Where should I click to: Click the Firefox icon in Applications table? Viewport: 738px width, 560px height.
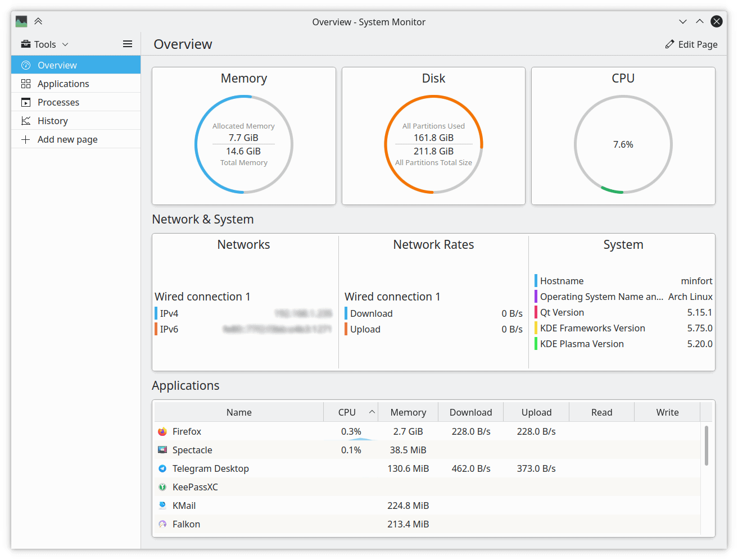(162, 431)
